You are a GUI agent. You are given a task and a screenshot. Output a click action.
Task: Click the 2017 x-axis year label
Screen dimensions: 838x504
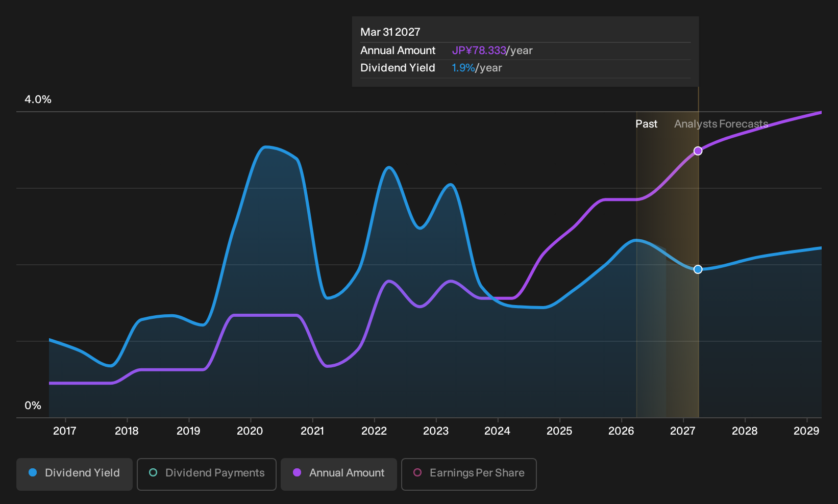65,431
